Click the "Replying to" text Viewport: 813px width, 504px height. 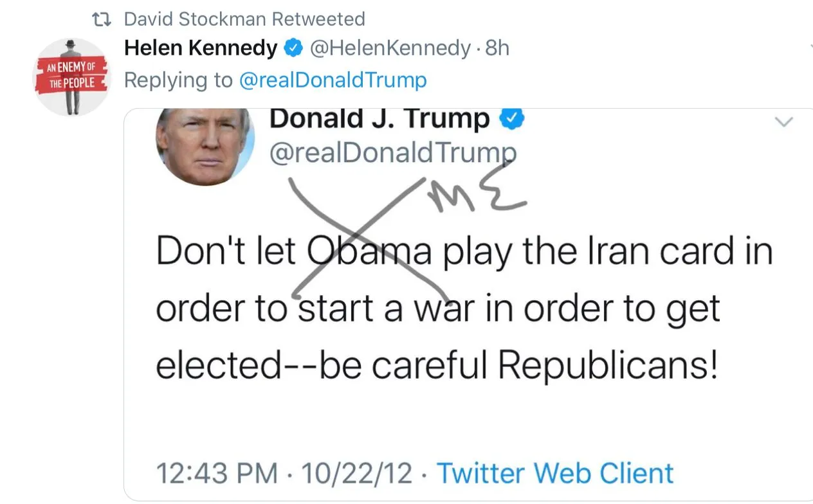(178, 80)
